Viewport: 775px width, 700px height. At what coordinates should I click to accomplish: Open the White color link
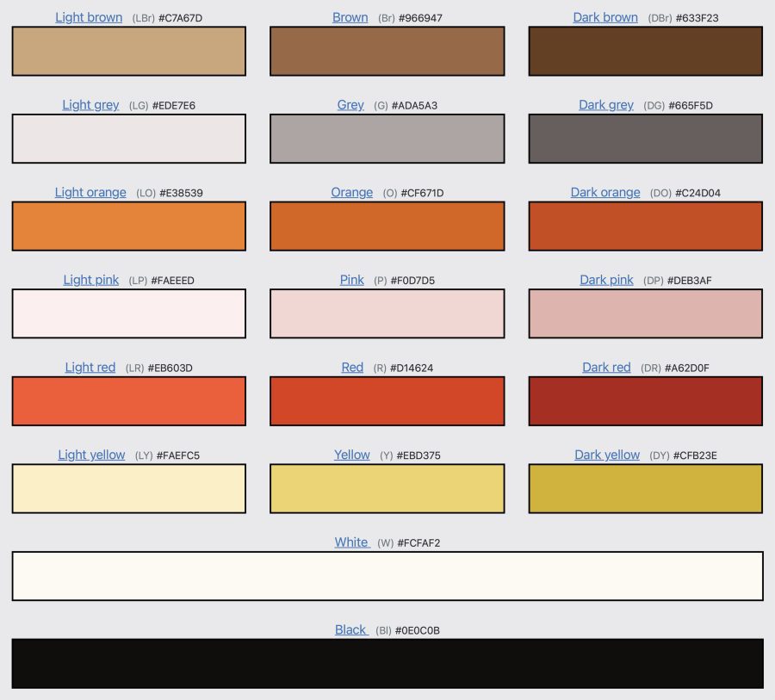(351, 542)
